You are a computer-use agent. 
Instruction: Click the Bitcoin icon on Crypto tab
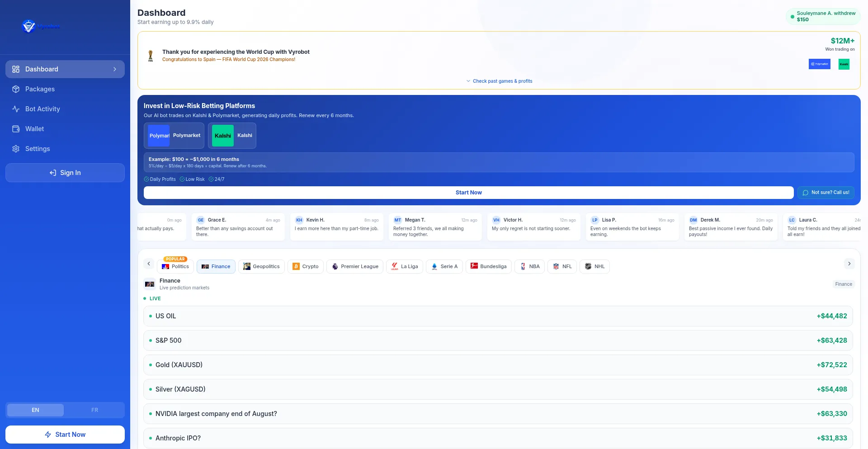(x=296, y=267)
